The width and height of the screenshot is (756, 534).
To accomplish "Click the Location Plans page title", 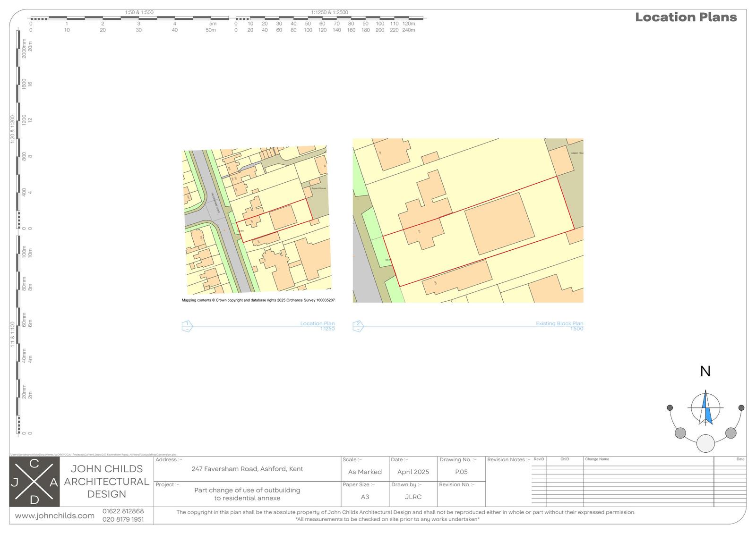I will [x=686, y=17].
